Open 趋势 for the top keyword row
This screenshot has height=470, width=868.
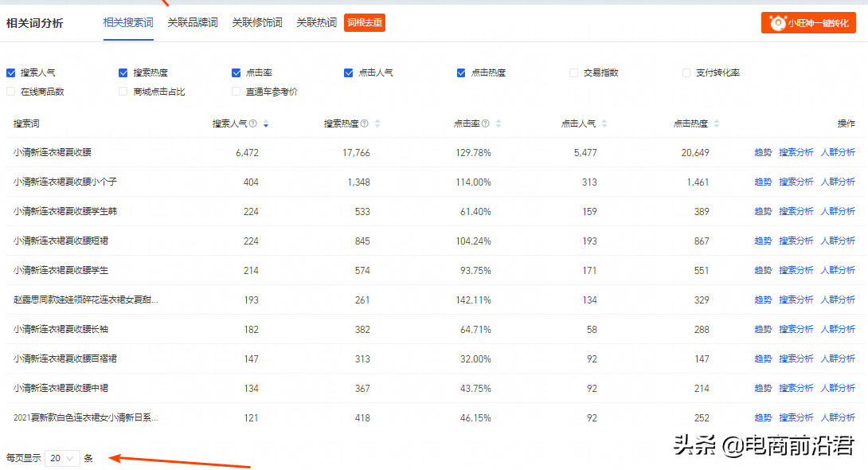[x=762, y=151]
